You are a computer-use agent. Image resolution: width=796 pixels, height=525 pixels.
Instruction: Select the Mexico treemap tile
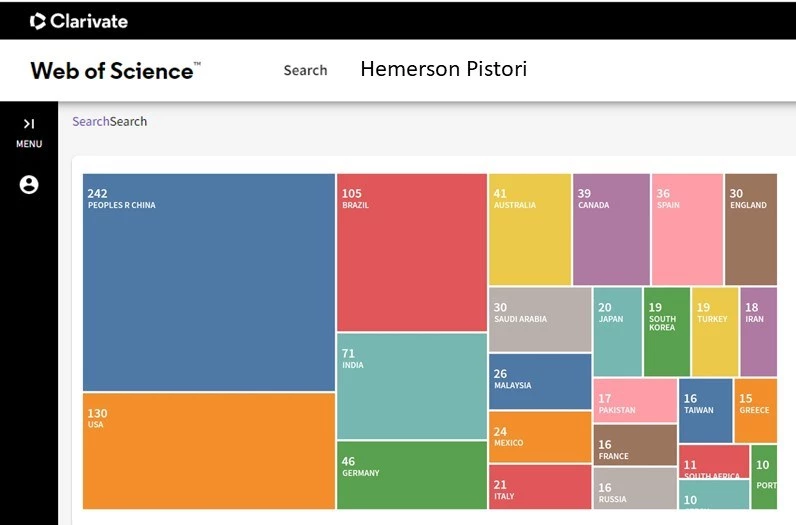539,437
